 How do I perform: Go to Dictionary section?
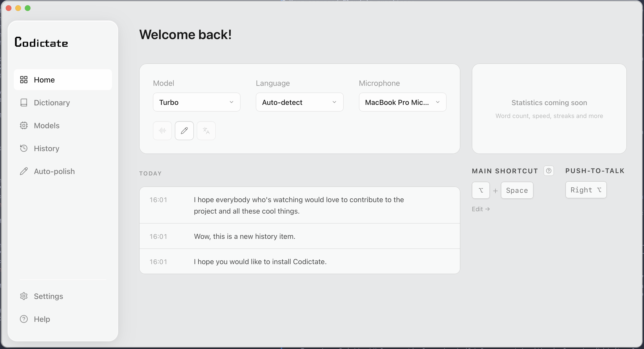click(x=63, y=103)
